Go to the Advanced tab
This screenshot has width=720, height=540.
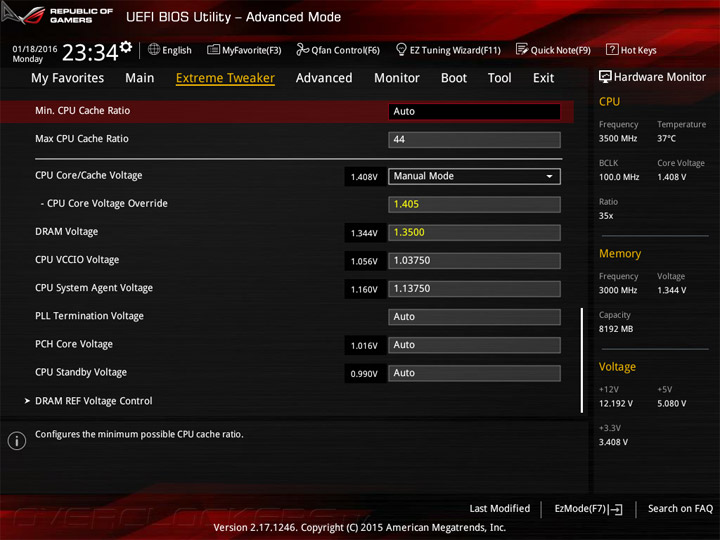[x=324, y=78]
